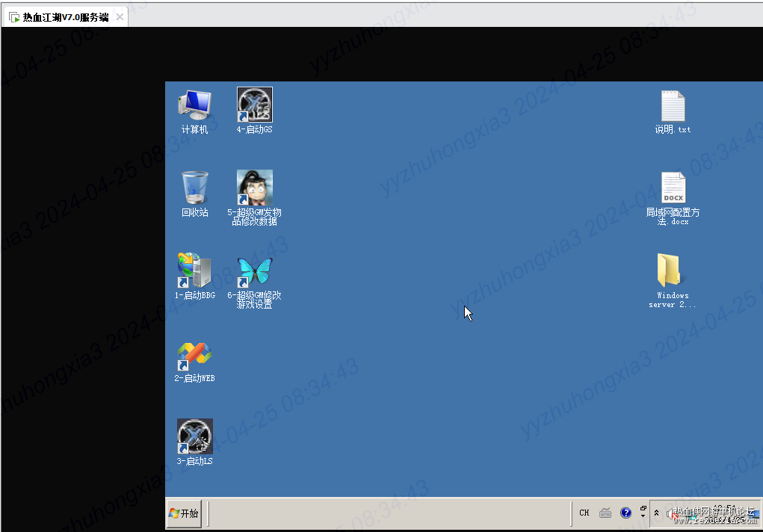
Task: Click the blue help question mark icon
Action: [x=625, y=513]
